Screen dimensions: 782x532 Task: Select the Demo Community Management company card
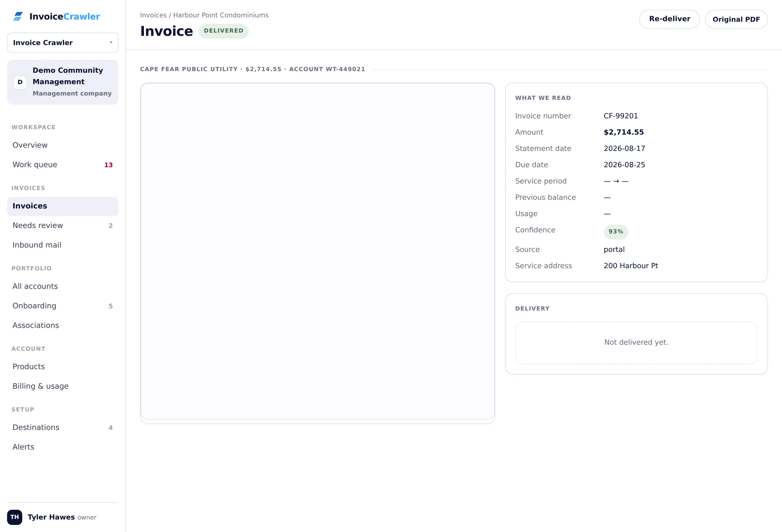pos(62,82)
